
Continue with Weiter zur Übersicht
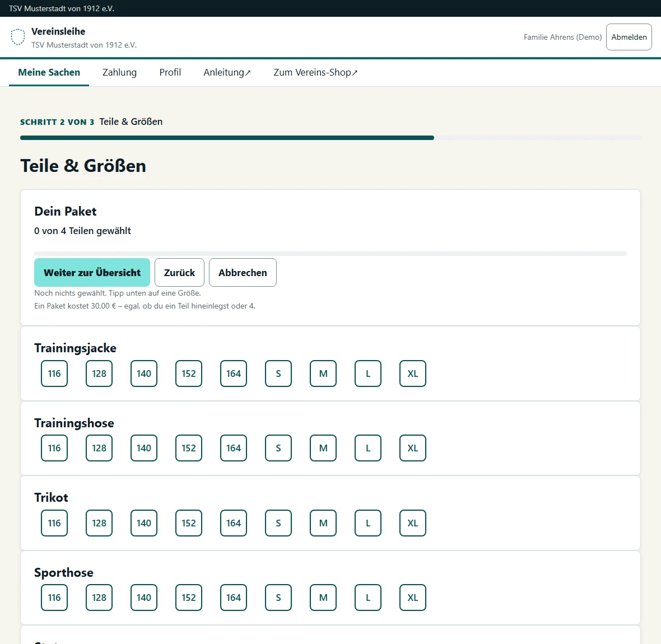(92, 272)
